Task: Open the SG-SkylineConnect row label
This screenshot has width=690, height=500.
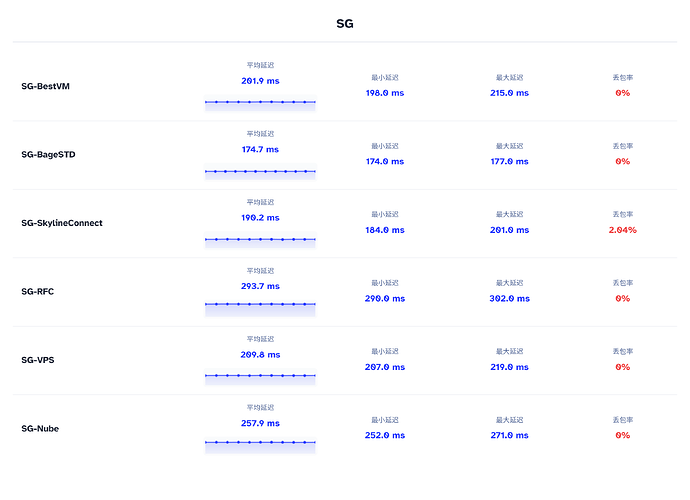Action: [x=62, y=223]
